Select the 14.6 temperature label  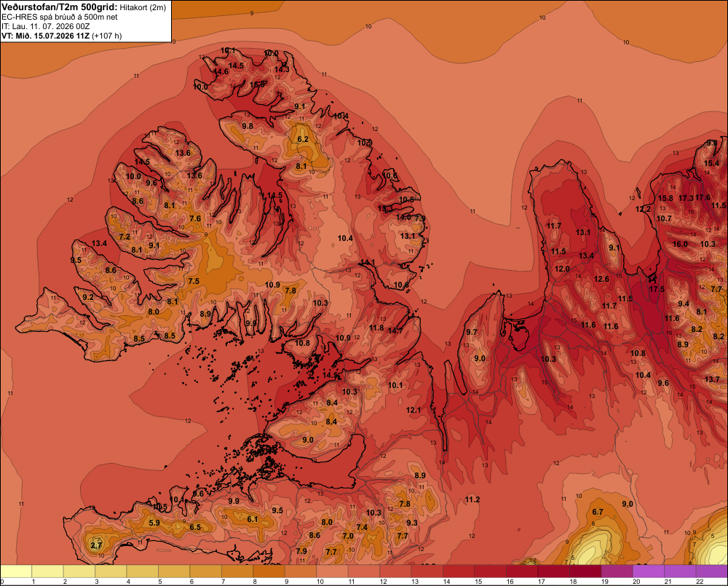tap(221, 72)
